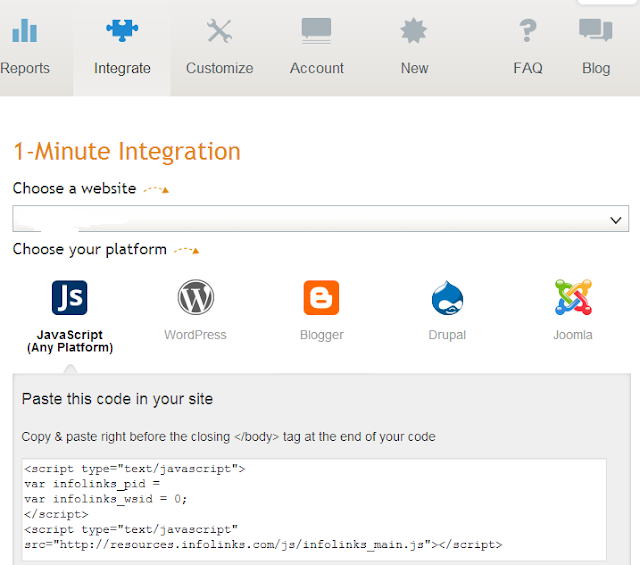Image resolution: width=640 pixels, height=565 pixels.
Task: Click the 'Choose a website' label
Action: coord(74,189)
